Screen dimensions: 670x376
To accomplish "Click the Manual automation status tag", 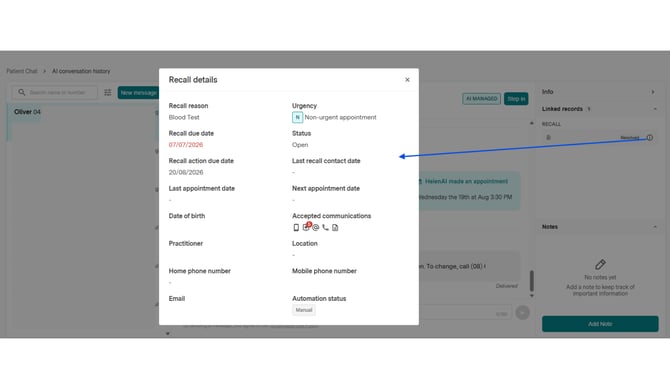I will click(304, 310).
